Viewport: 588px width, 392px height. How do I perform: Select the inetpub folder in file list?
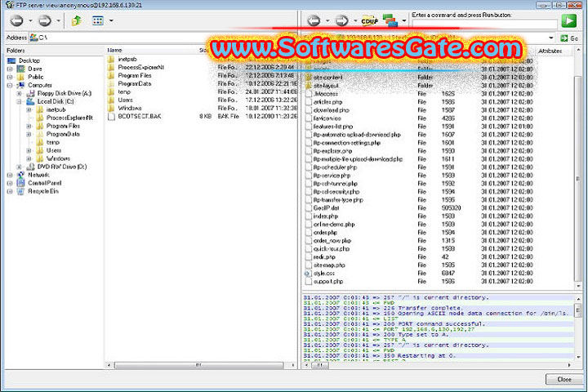(127, 60)
